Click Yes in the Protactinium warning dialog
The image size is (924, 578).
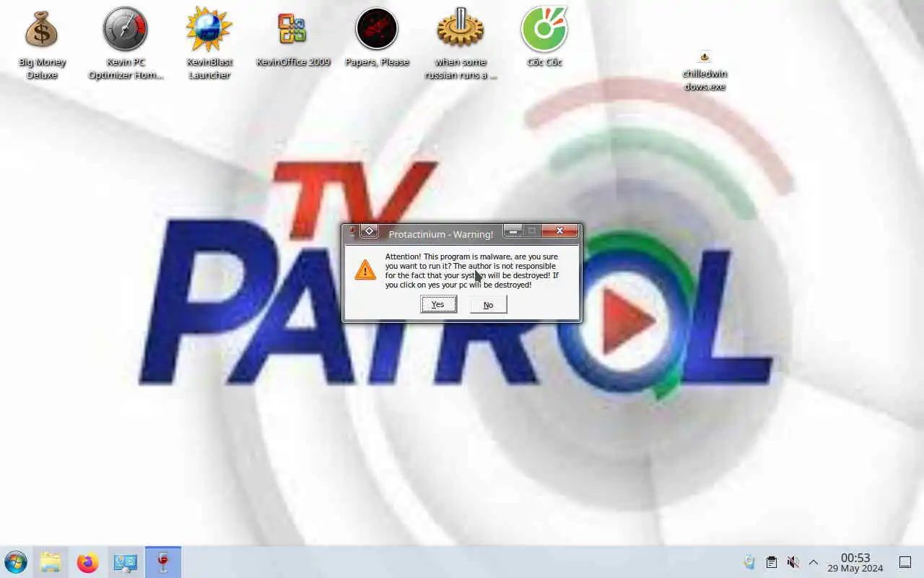[x=438, y=305]
